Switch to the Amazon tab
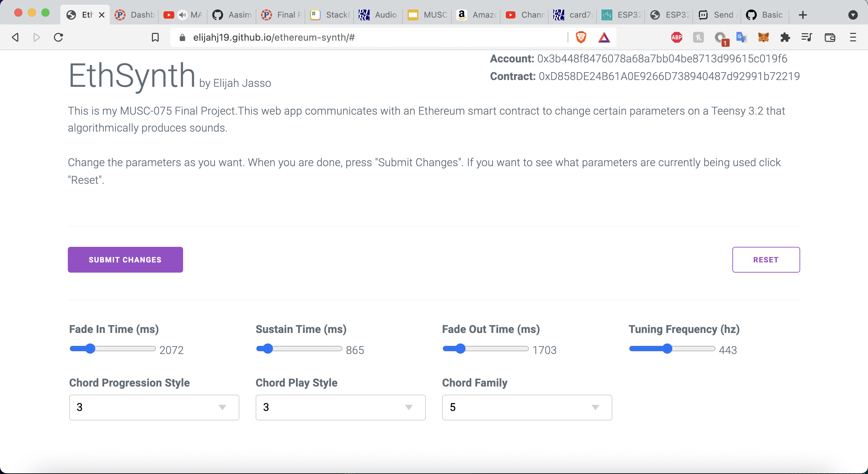Image resolution: width=868 pixels, height=474 pixels. (476, 15)
